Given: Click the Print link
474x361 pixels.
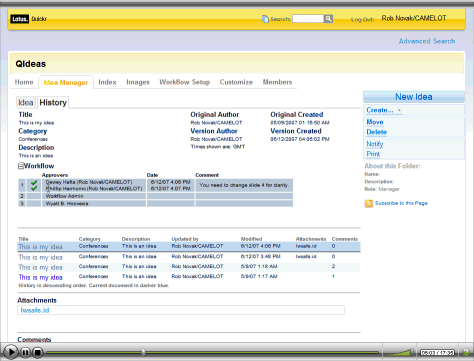Looking at the screenshot, I should [373, 154].
